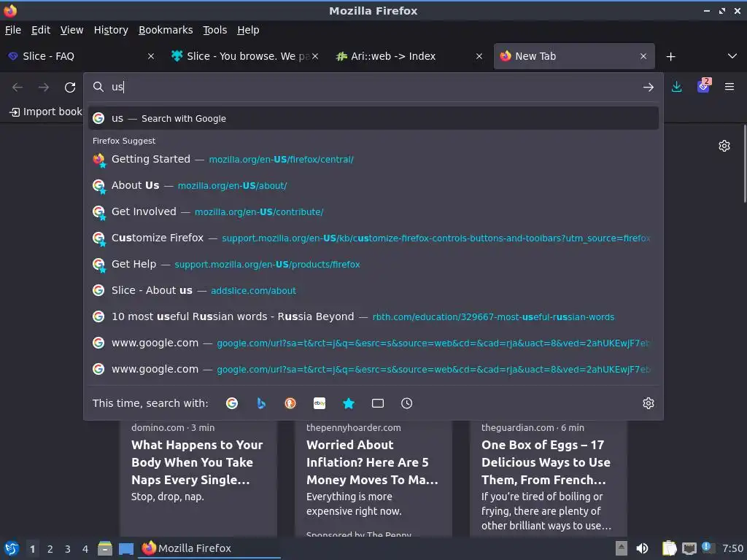Click the 7:50 taskbar clock
This screenshot has height=560, width=747.
point(732,548)
